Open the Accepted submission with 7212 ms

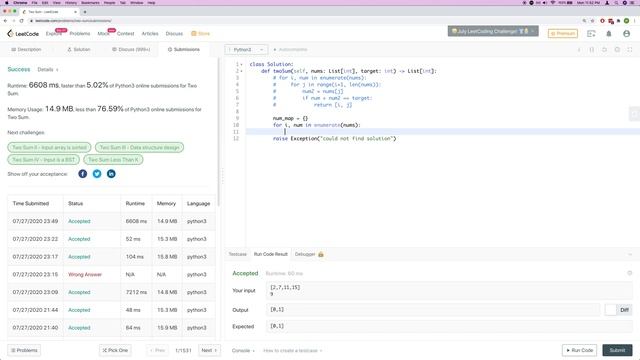[79, 292]
